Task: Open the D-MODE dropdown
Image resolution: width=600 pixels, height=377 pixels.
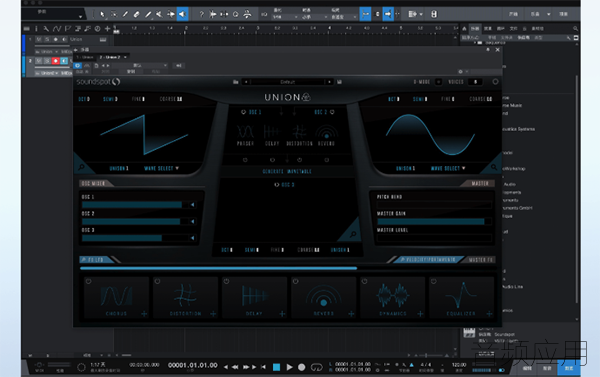Action: click(439, 82)
